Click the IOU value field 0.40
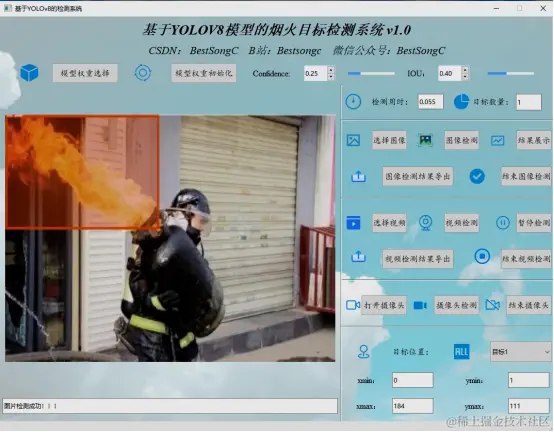The image size is (554, 432). point(449,73)
